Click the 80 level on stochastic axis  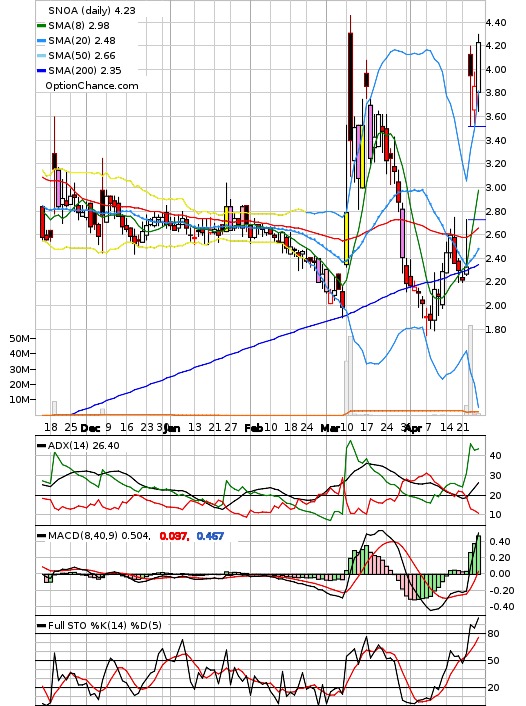coord(494,634)
